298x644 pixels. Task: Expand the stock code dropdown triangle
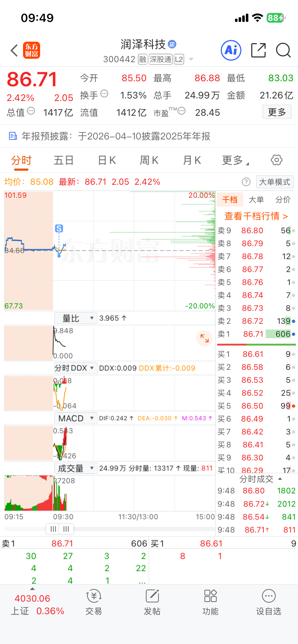click(191, 59)
